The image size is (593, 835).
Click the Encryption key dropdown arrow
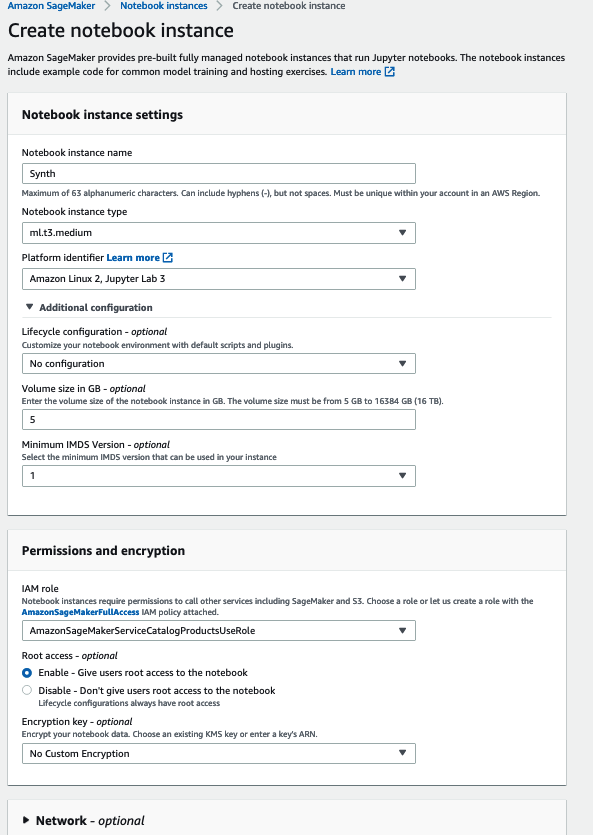402,753
